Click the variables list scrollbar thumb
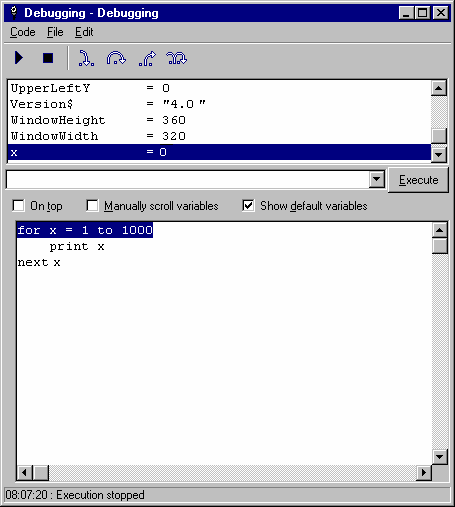This screenshot has width=455, height=507. point(439,136)
